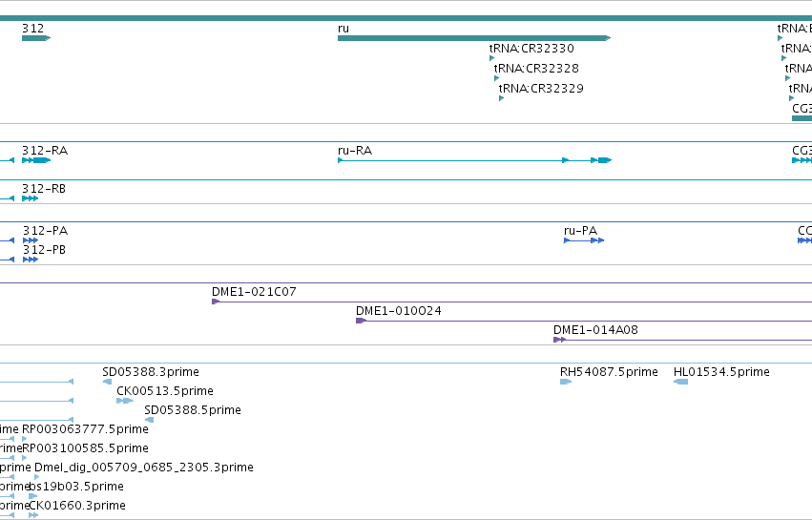Select the CK01660.3prime EST glyph
This screenshot has width=812, height=520.
(x=33, y=515)
